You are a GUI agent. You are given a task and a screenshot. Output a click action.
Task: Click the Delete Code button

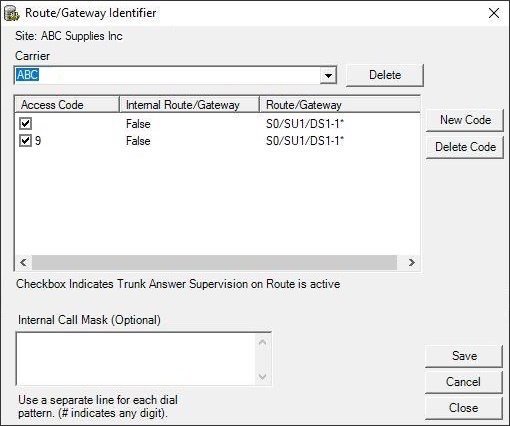click(x=465, y=147)
